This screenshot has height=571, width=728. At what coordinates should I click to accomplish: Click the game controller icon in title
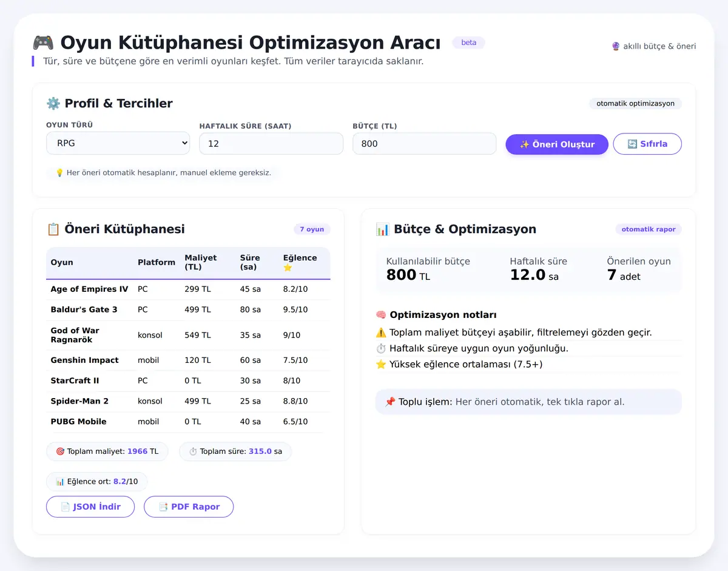[x=43, y=43]
